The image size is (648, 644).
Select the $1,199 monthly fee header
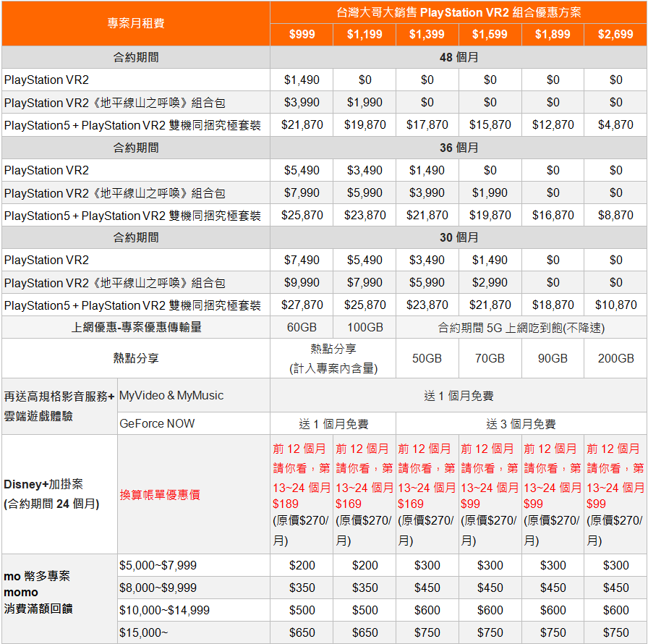tap(364, 34)
